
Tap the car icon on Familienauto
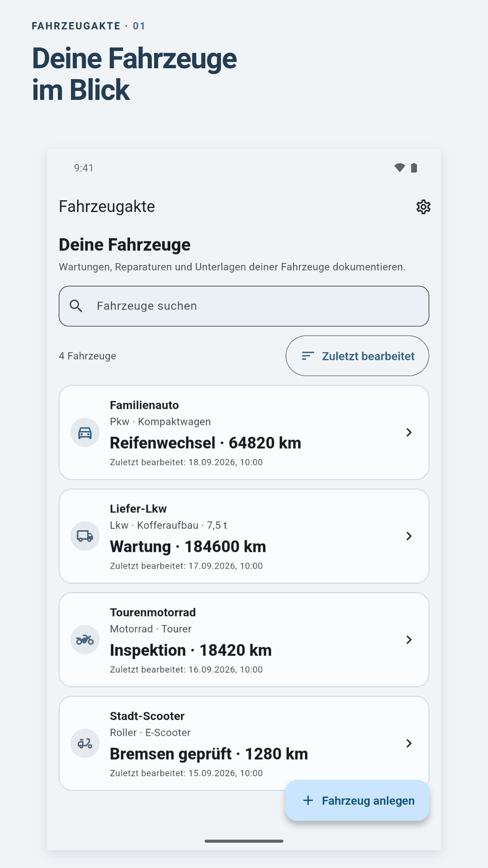(x=85, y=433)
